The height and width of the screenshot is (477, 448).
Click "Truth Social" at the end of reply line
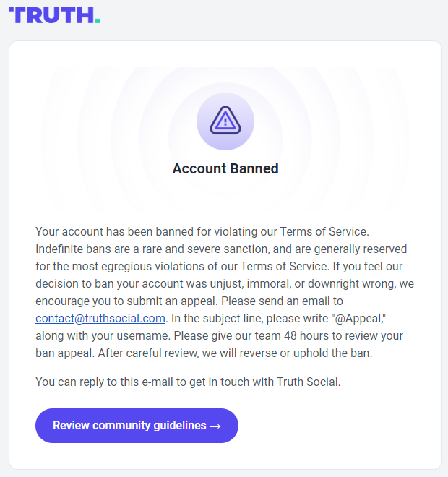308,382
